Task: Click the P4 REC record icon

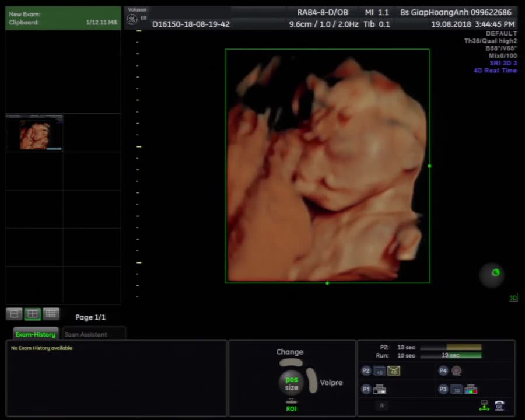Action: click(x=456, y=371)
